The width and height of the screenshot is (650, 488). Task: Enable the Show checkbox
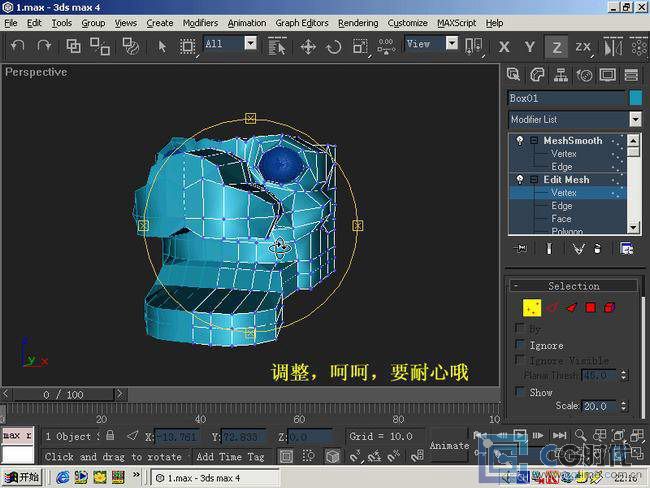tap(520, 391)
